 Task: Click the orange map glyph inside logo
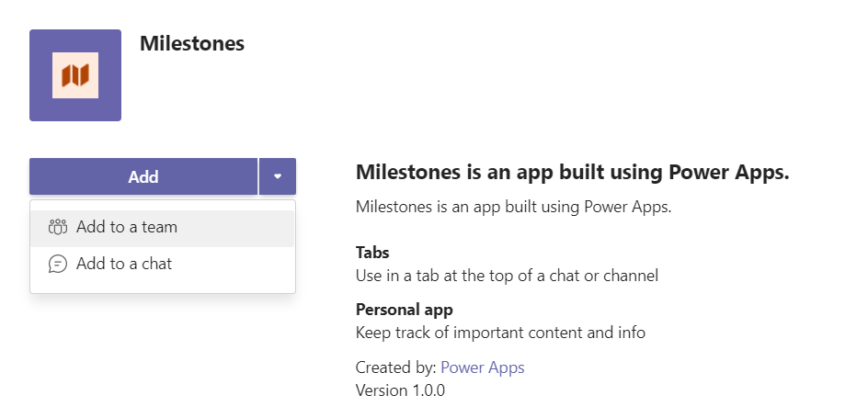click(x=75, y=75)
